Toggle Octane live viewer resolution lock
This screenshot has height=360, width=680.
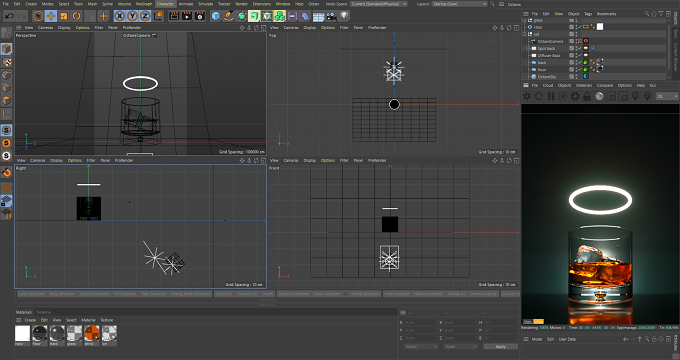pos(587,96)
